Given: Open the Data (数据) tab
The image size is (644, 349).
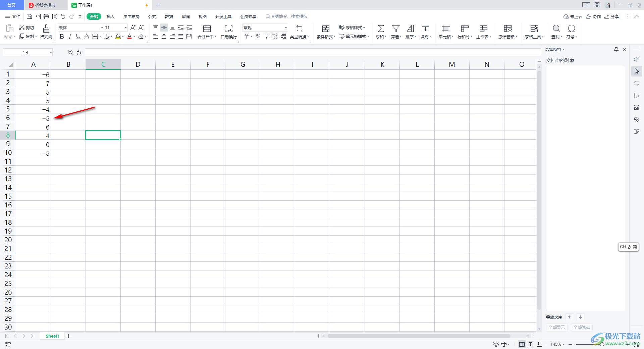Looking at the screenshot, I should pos(169,16).
